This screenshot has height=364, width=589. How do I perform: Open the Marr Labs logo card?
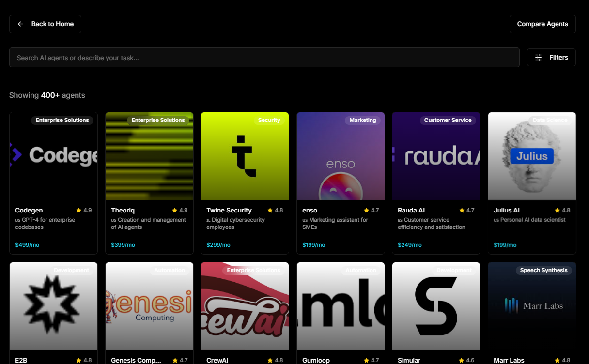(x=532, y=306)
